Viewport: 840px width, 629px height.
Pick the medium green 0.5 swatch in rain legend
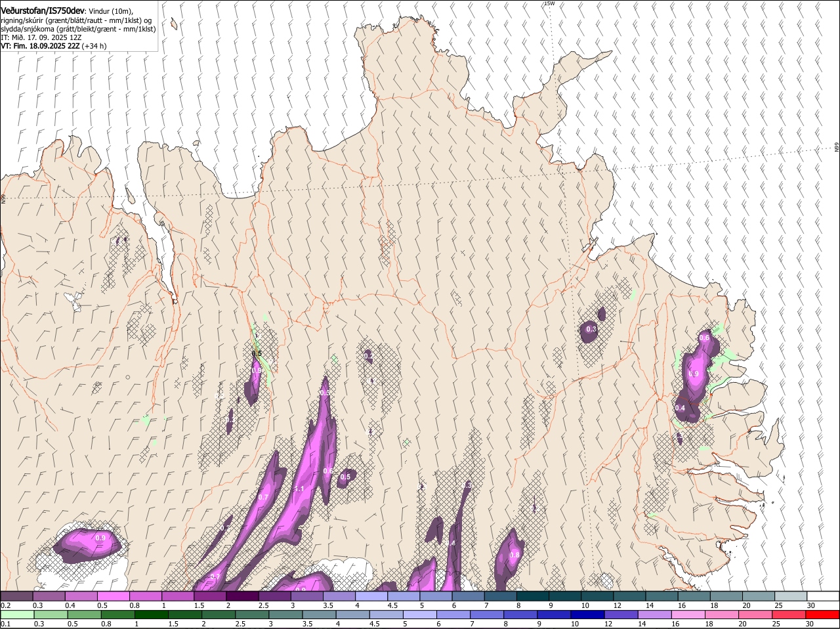click(84, 615)
